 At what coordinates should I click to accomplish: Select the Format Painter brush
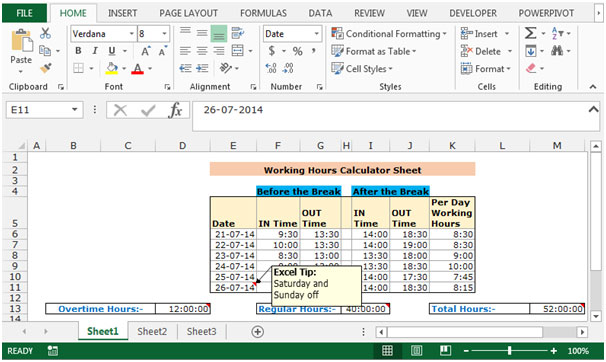pos(45,68)
